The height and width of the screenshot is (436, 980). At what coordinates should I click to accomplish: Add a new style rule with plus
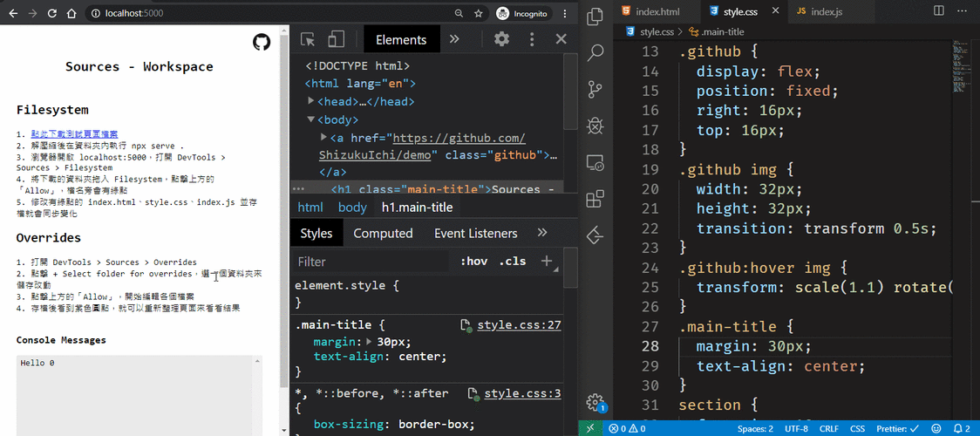coord(547,261)
